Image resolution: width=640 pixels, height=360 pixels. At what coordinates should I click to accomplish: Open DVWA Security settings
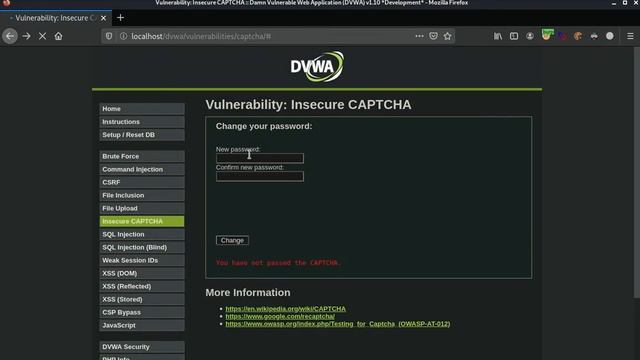click(x=142, y=347)
